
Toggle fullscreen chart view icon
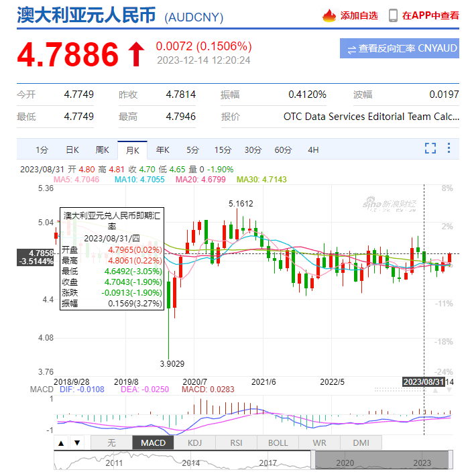point(430,148)
